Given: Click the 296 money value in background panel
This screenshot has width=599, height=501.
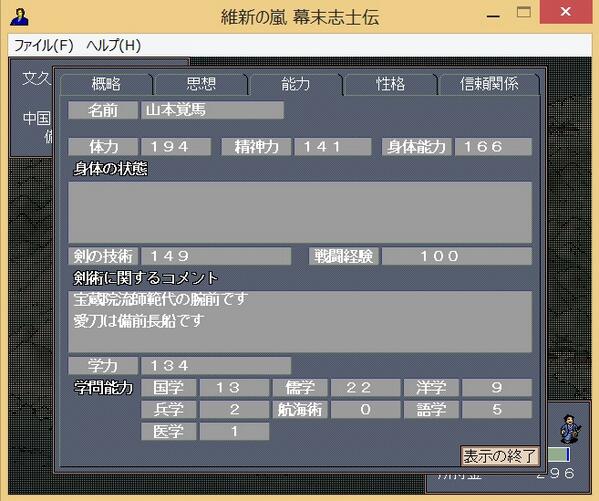Looking at the screenshot, I should [x=555, y=473].
